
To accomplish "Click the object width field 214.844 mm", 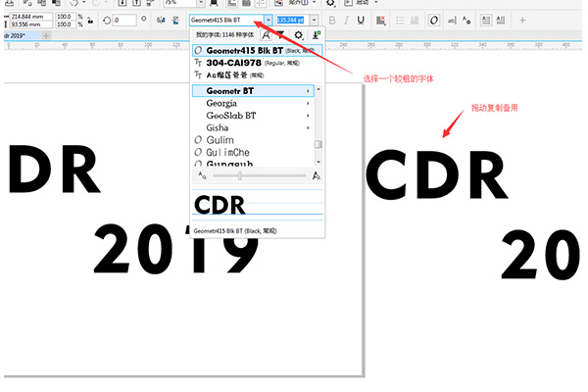I will 31,17.
